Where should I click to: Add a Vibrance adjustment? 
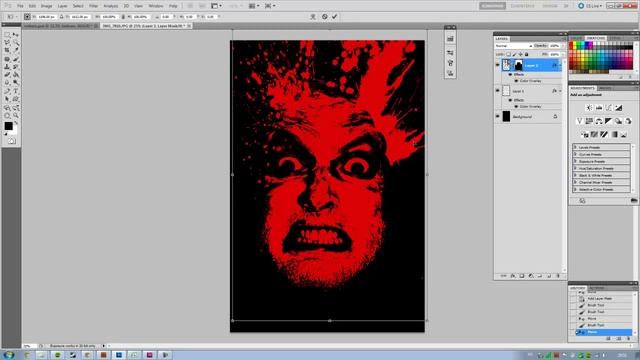[579, 121]
